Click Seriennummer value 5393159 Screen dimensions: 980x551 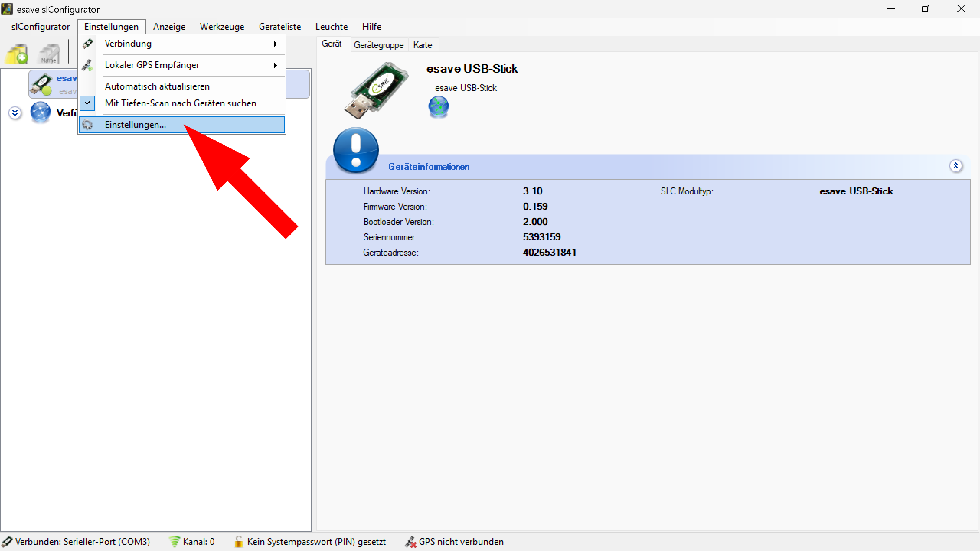(542, 237)
